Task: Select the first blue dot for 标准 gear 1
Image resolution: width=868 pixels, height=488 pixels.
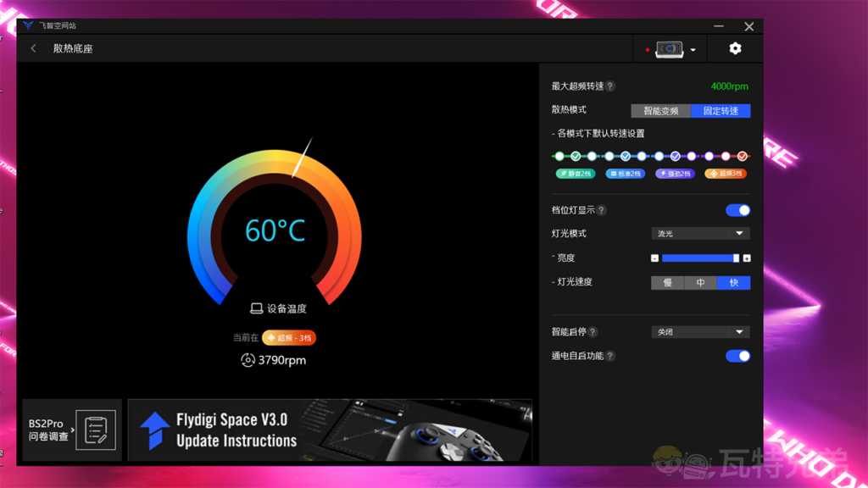Action: pyautogui.click(x=609, y=156)
